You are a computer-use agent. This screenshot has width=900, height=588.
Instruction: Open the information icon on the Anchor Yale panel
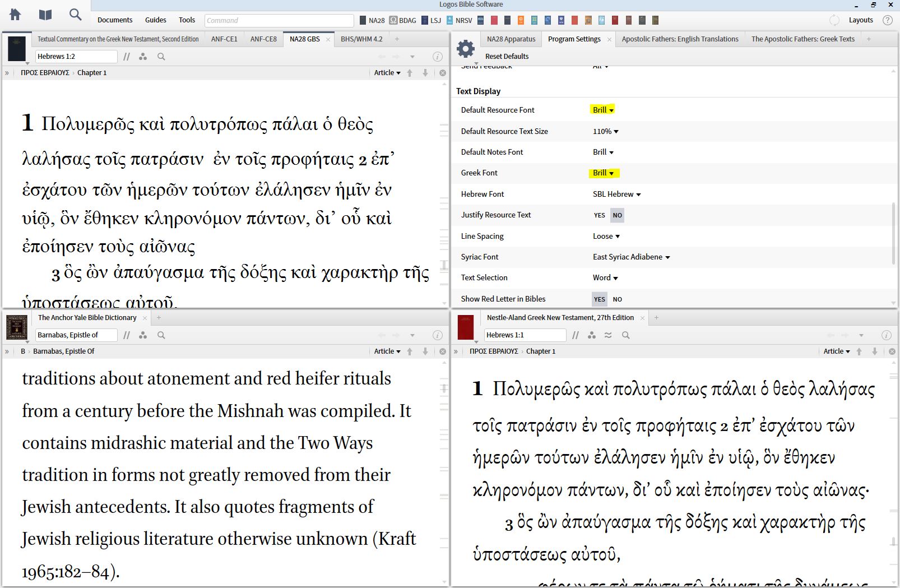coord(437,335)
